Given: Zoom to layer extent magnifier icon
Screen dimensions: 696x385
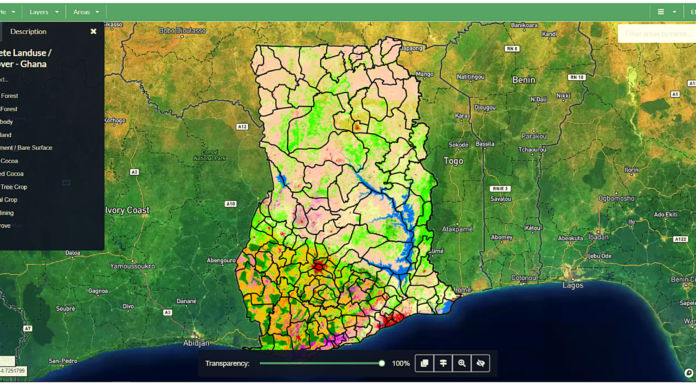Looking at the screenshot, I should (x=462, y=363).
